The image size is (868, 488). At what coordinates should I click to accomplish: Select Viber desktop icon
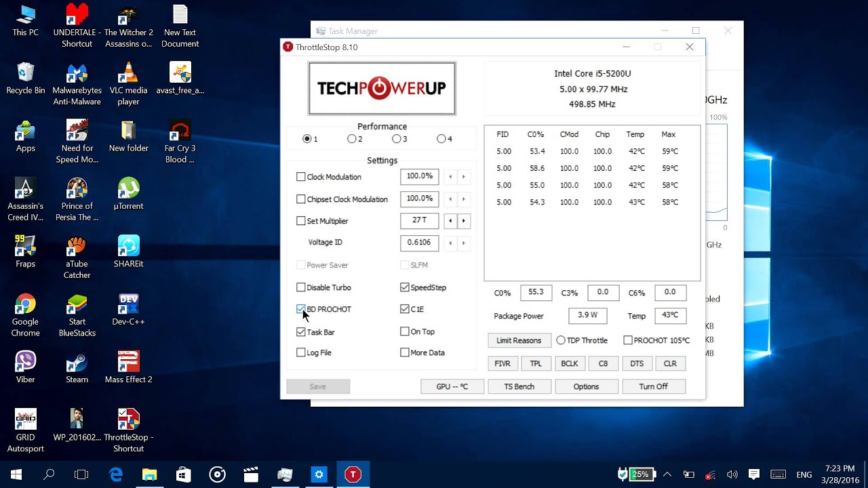point(25,367)
